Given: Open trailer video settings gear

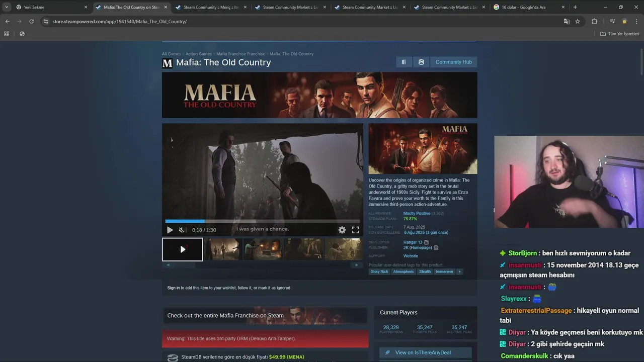Looking at the screenshot, I should tap(342, 230).
